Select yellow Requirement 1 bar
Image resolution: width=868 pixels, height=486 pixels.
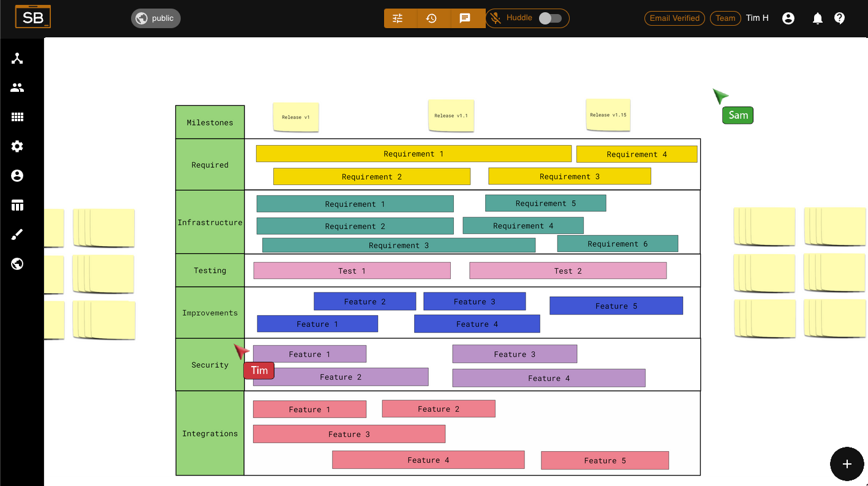coord(413,154)
